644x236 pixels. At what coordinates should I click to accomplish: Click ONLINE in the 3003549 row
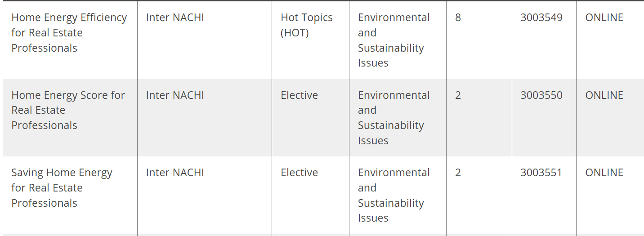604,18
